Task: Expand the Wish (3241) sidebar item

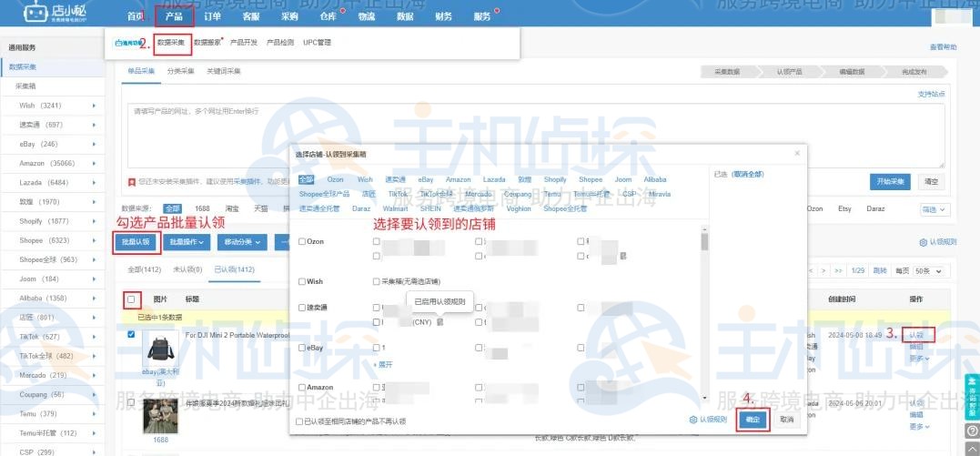Action: [94, 106]
